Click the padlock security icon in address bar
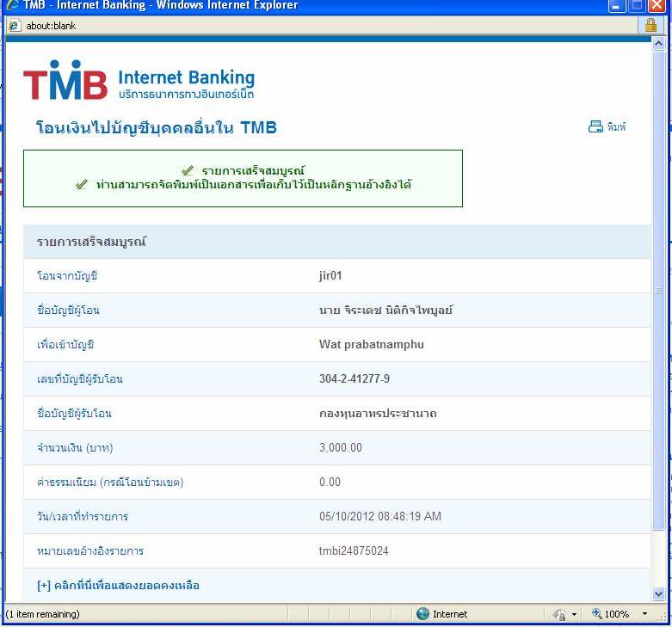This screenshot has width=672, height=627. (650, 26)
